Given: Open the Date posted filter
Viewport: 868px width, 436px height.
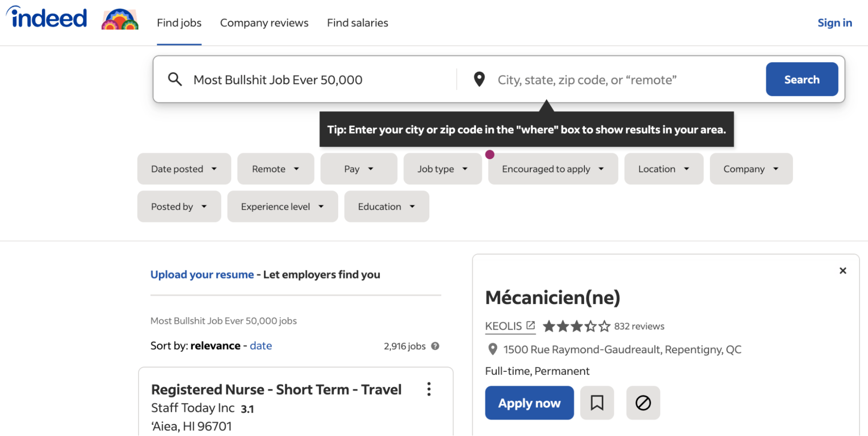Looking at the screenshot, I should (x=184, y=169).
